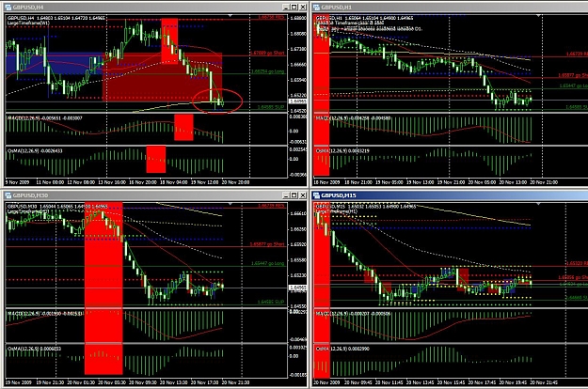Click the GBPUSD,H4 price header text inside the chart
Viewport: 588px width, 389px height.
(x=56, y=18)
